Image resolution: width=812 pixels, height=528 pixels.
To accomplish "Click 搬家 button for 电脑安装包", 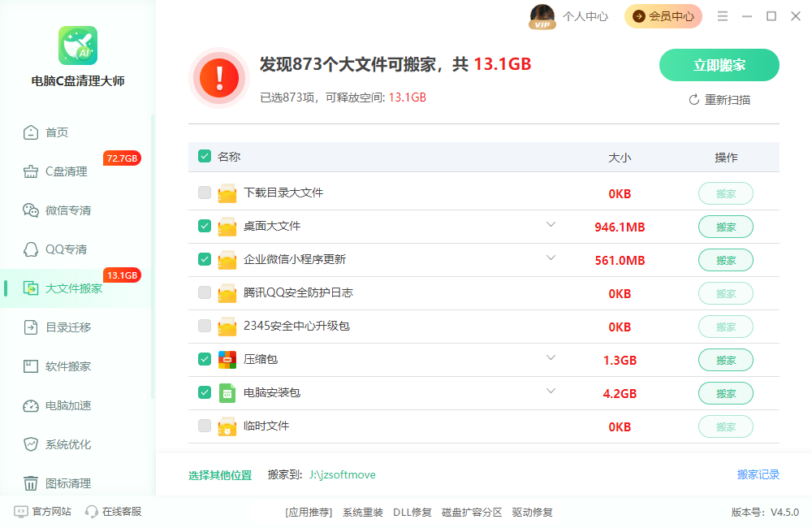I will [x=725, y=394].
